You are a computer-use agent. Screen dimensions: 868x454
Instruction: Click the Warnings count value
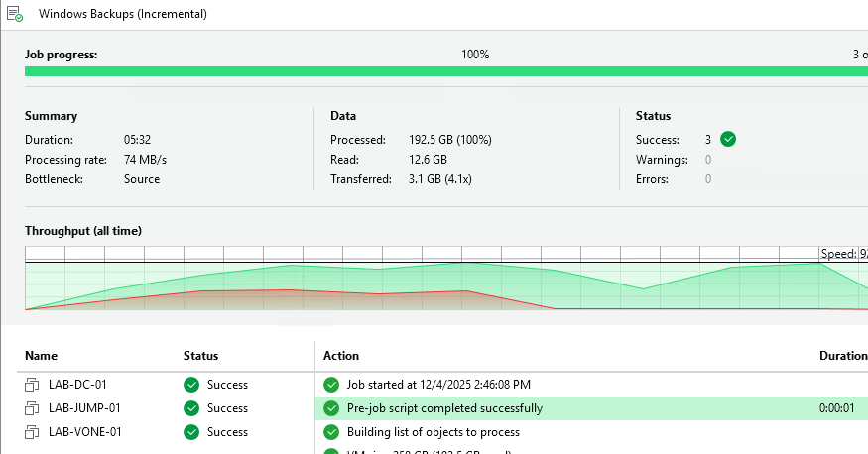coord(707,160)
